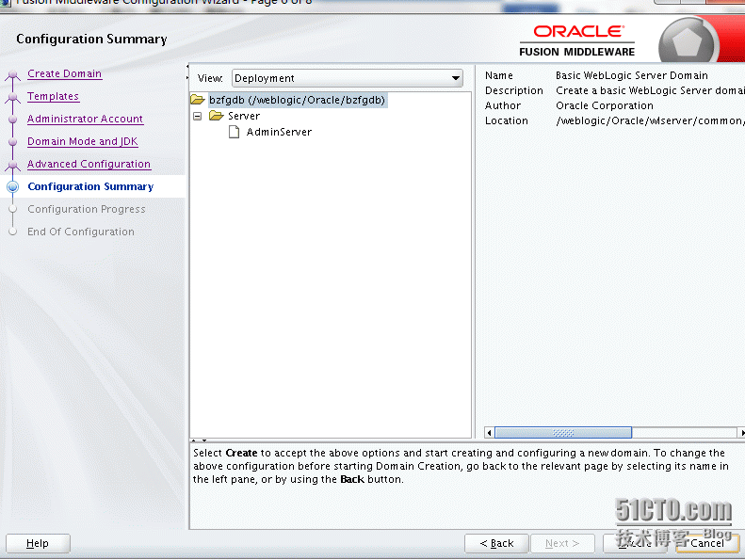Image resolution: width=745 pixels, height=560 pixels.
Task: Select the Configuration Summary step
Action: [90, 186]
